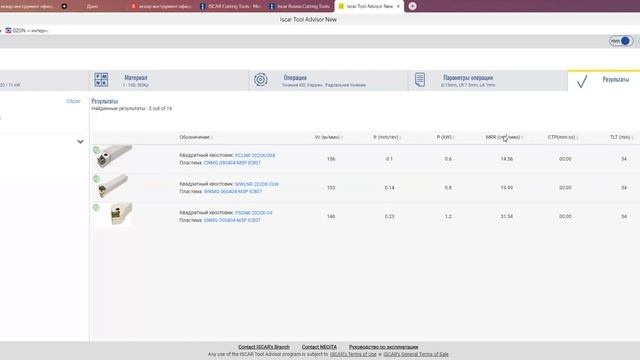Sort results by Vc column
This screenshot has height=360, width=640.
(x=329, y=137)
